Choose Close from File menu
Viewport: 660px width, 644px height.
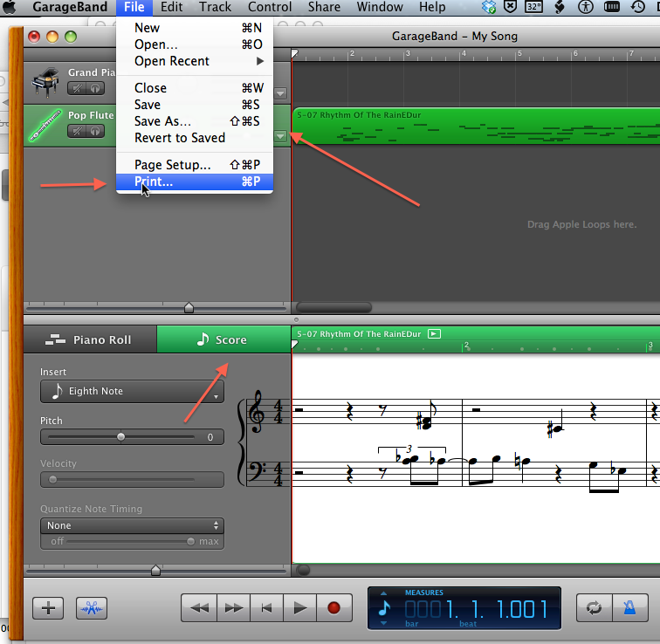pos(195,88)
